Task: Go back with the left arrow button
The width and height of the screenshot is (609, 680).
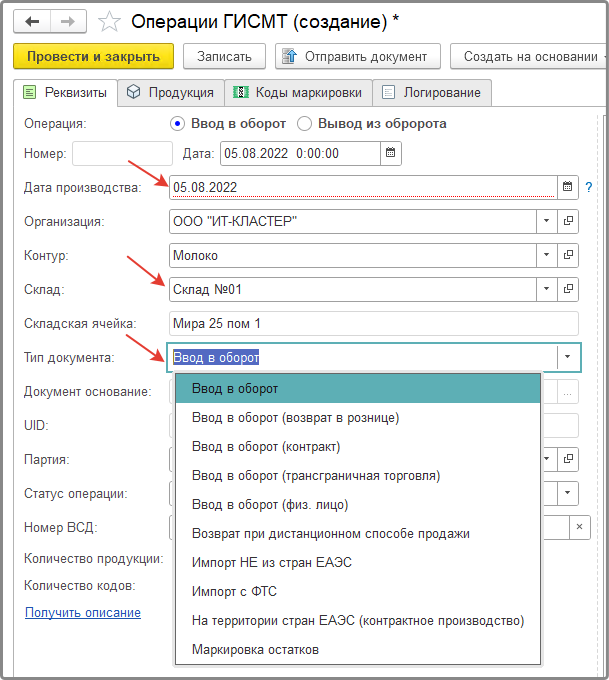Action: (32, 21)
